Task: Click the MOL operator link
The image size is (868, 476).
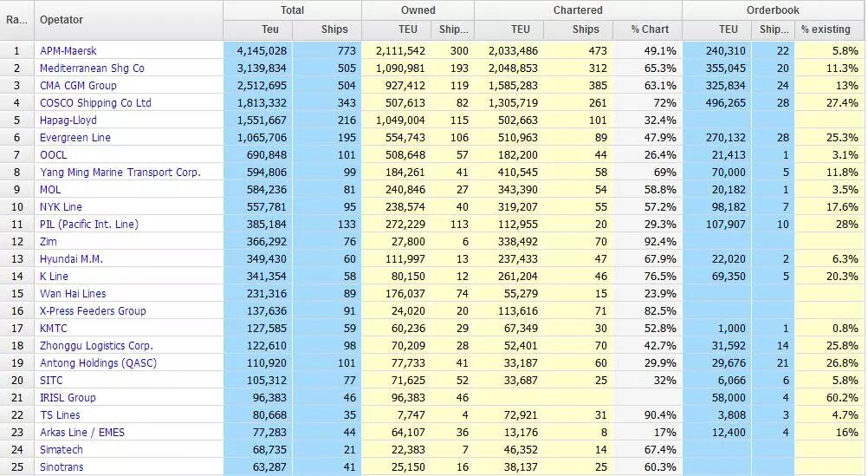Action: click(x=50, y=190)
